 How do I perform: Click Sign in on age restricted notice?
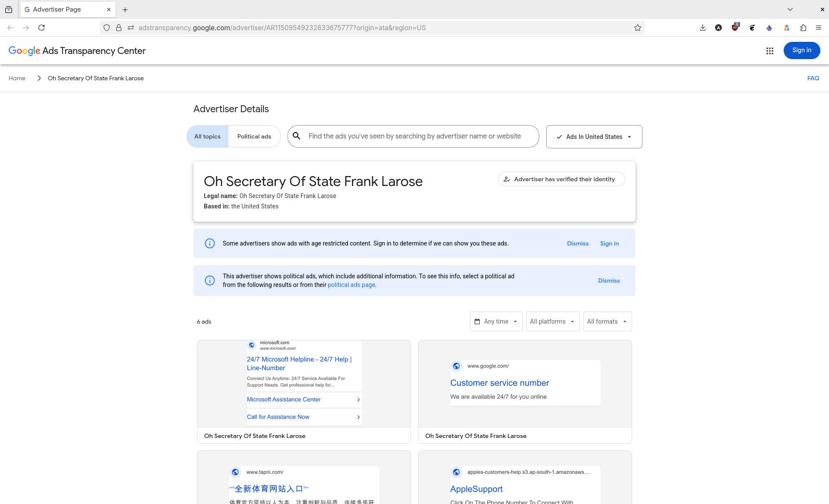[x=609, y=243]
